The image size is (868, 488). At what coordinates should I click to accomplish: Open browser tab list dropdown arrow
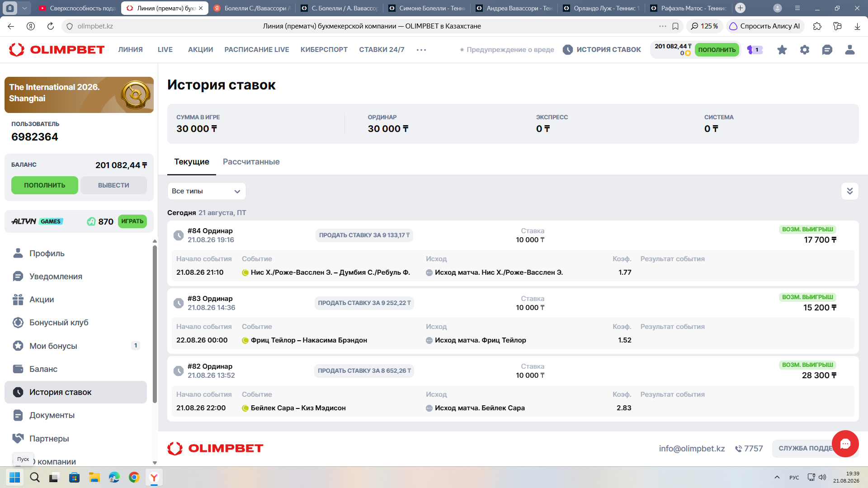24,8
